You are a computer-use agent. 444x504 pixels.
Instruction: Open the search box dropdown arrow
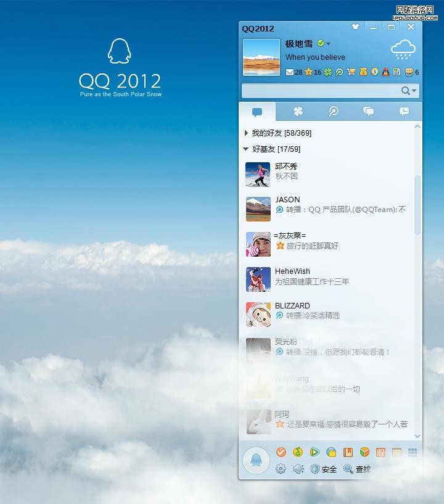click(414, 91)
